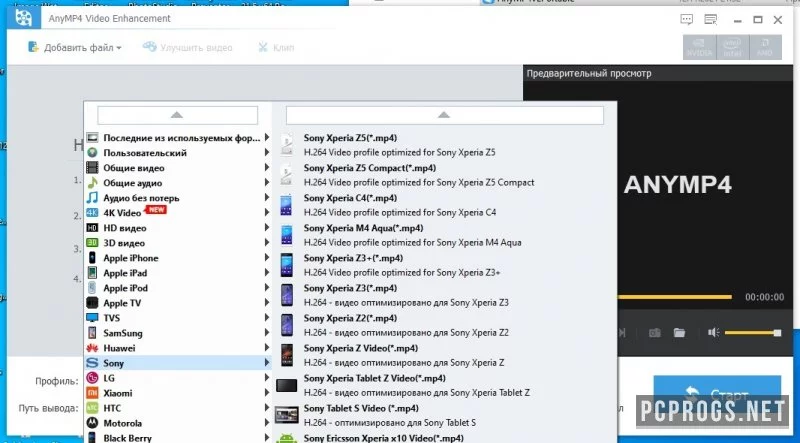Open the menu list icon in title bar

710,20
